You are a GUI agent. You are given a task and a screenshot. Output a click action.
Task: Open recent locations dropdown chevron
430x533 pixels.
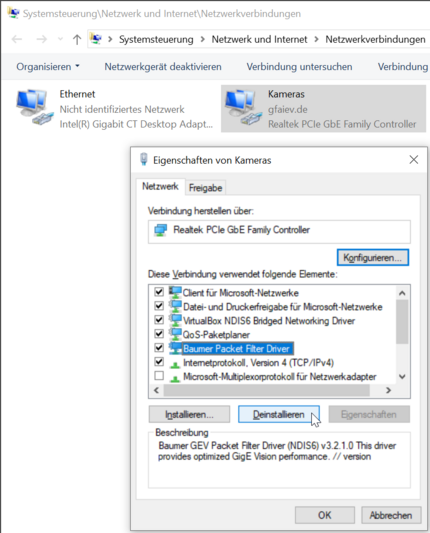pos(61,39)
